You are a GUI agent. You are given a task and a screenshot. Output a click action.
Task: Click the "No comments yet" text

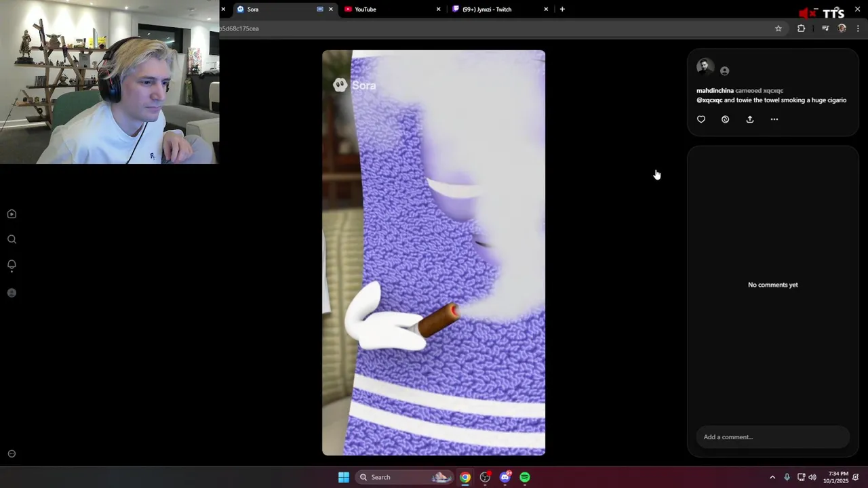pos(773,285)
